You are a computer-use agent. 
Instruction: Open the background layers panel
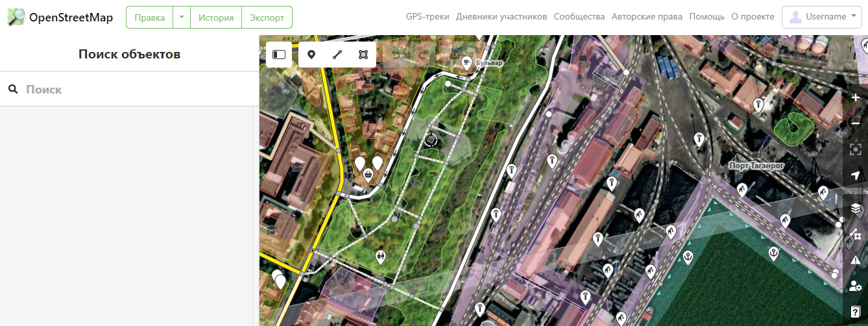coord(855,208)
